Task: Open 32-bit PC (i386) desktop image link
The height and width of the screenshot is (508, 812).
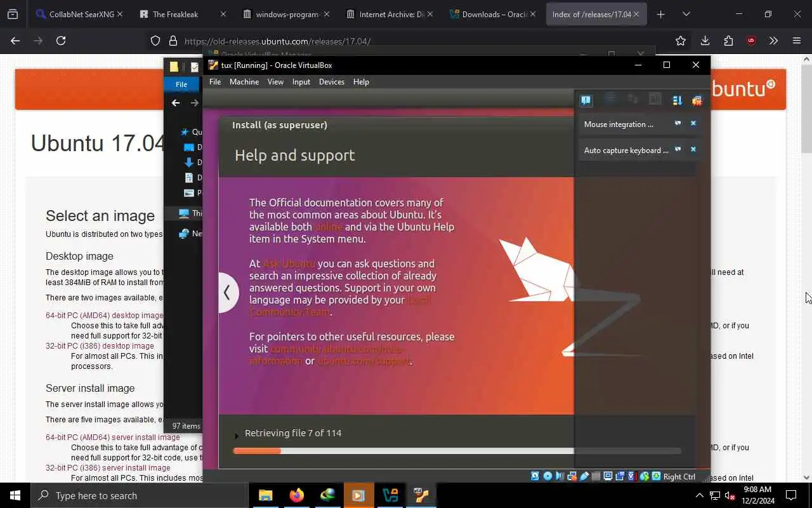Action: (100, 346)
